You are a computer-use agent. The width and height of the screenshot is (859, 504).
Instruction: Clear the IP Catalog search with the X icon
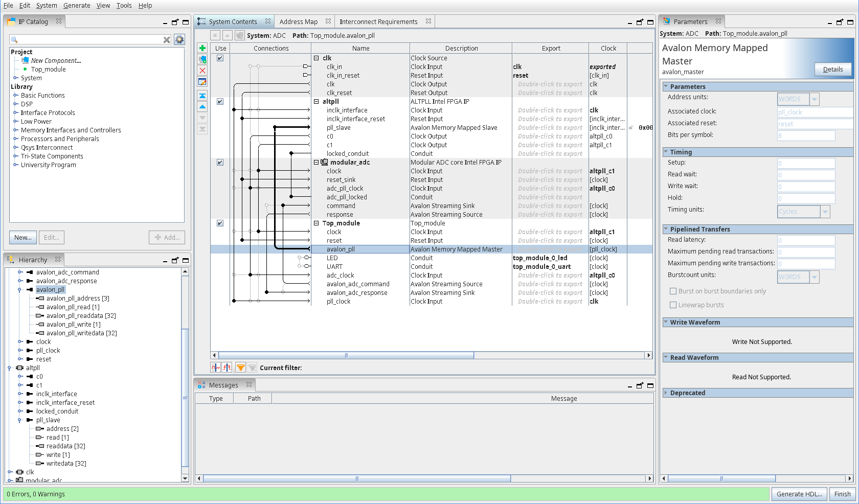[x=167, y=40]
